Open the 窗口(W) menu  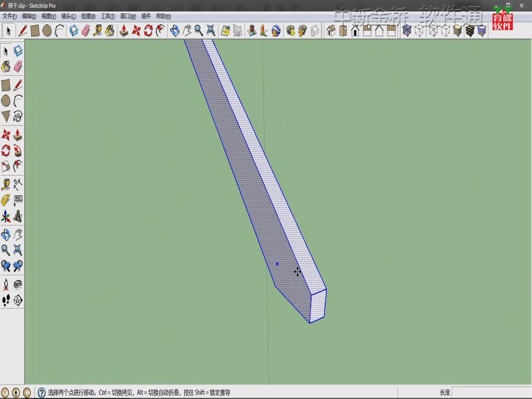click(128, 16)
